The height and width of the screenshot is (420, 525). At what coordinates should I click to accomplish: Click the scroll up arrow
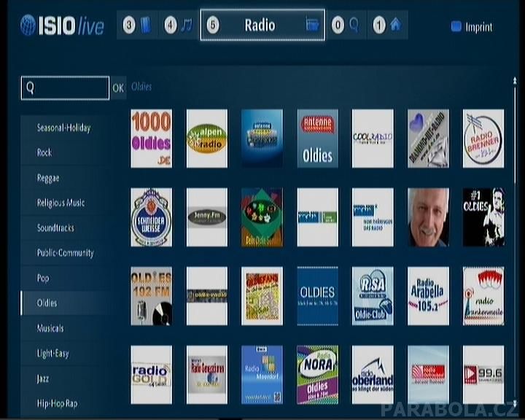(x=515, y=80)
